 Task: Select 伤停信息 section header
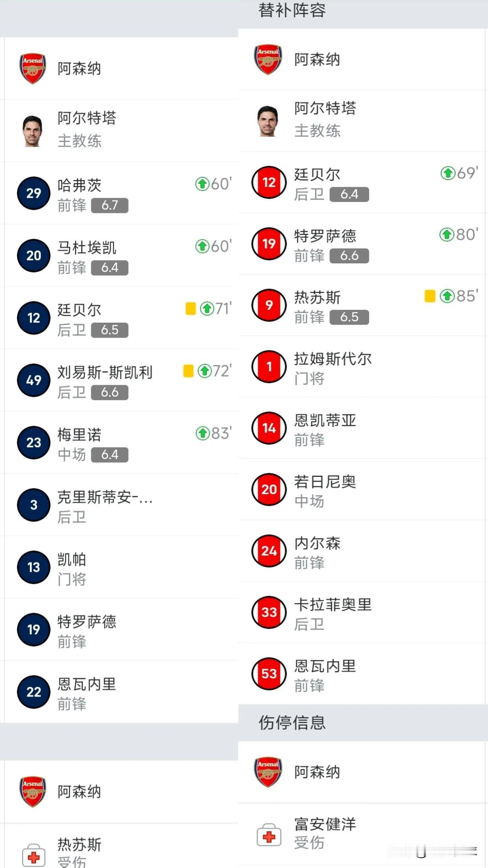click(292, 723)
